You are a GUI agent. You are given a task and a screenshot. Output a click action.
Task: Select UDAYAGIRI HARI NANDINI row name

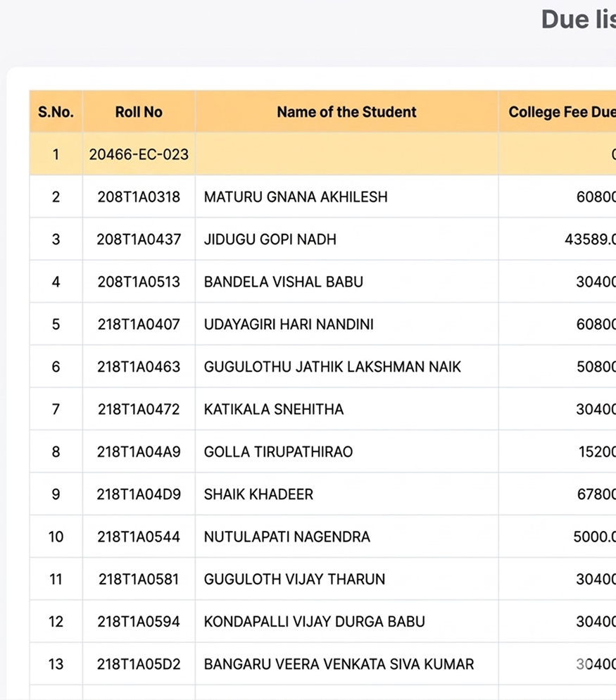click(289, 325)
